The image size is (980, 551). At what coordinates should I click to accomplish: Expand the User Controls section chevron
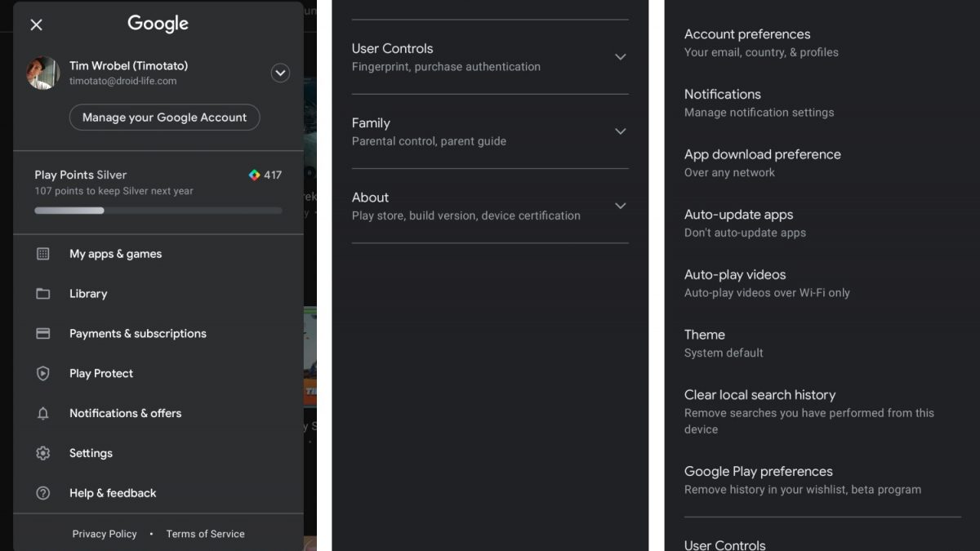[620, 57]
